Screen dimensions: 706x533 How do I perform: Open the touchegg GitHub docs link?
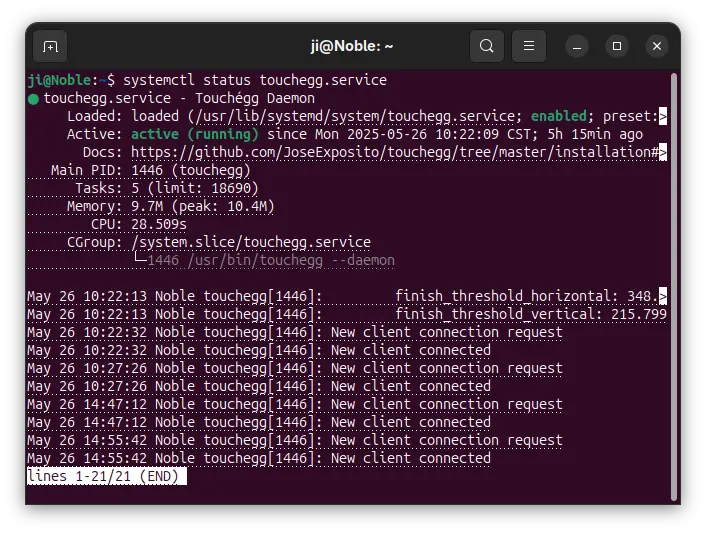click(x=395, y=152)
